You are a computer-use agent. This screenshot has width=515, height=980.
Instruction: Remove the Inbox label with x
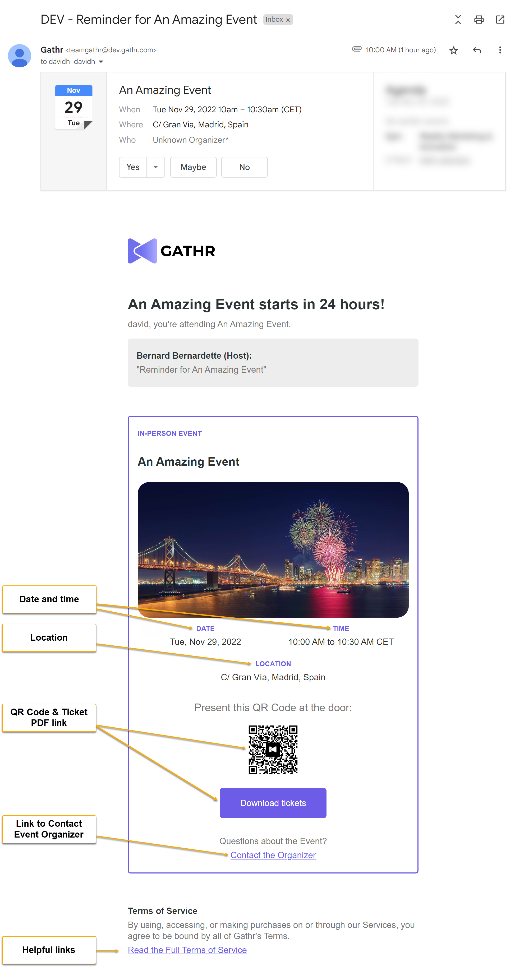point(288,20)
